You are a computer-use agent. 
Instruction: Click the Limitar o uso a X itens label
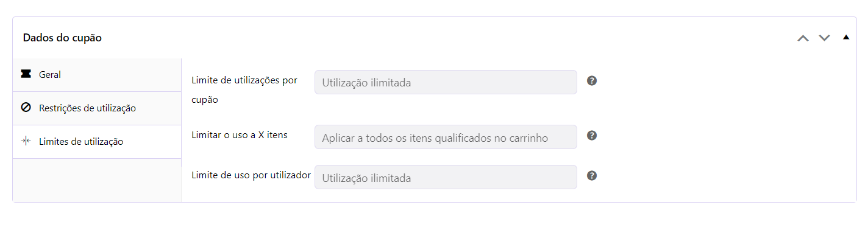point(240,134)
